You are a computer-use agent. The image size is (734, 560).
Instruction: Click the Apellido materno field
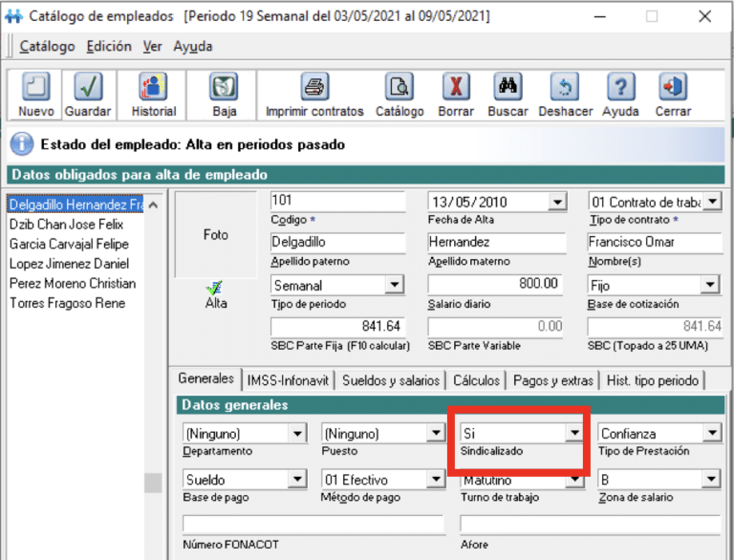497,243
